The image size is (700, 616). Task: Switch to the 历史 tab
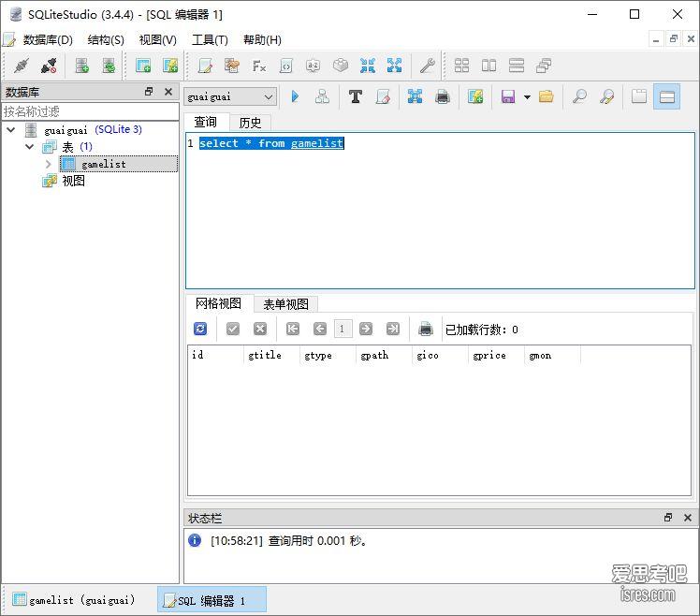[x=250, y=123]
